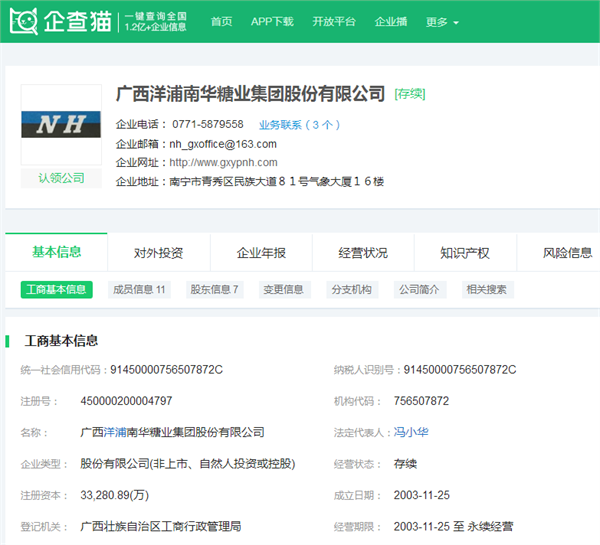Select taxpayer ID 91450000756507872C
Screen dimensions: 600x545
[x=460, y=369]
